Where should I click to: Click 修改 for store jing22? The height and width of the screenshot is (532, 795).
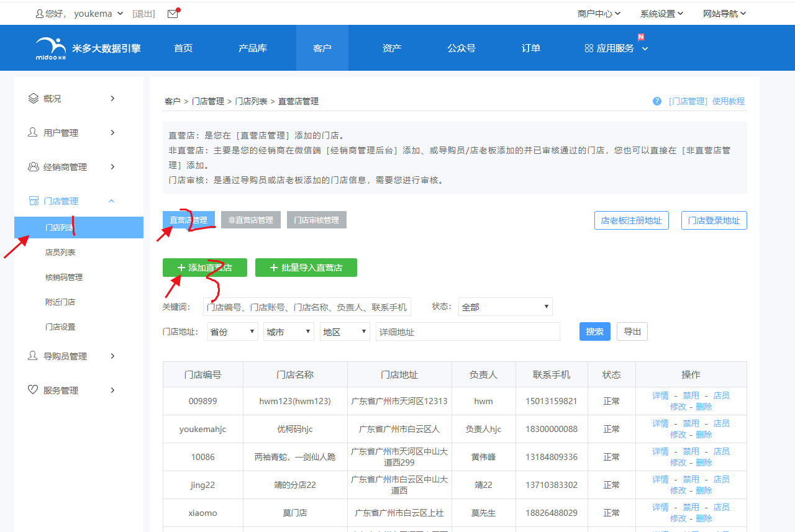tap(678, 490)
